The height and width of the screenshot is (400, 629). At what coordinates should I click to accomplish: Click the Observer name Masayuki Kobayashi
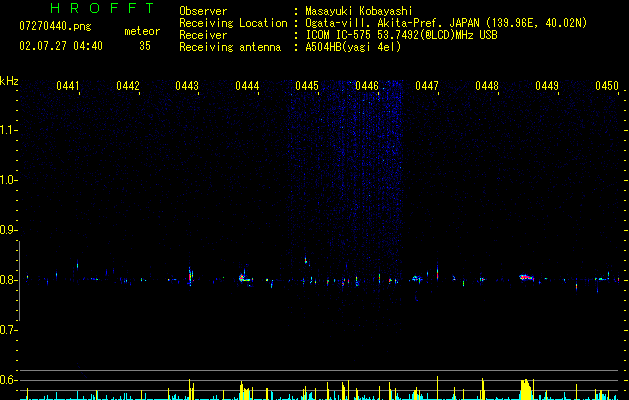[359, 11]
